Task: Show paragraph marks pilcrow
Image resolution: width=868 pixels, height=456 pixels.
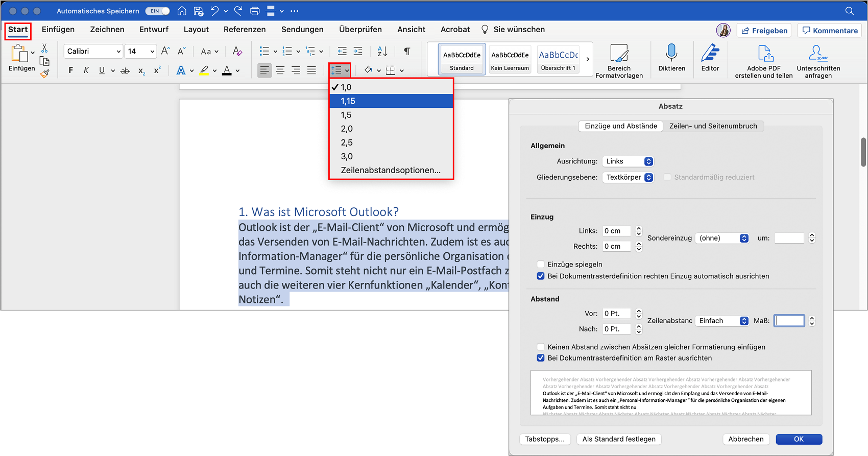Action: coord(407,51)
